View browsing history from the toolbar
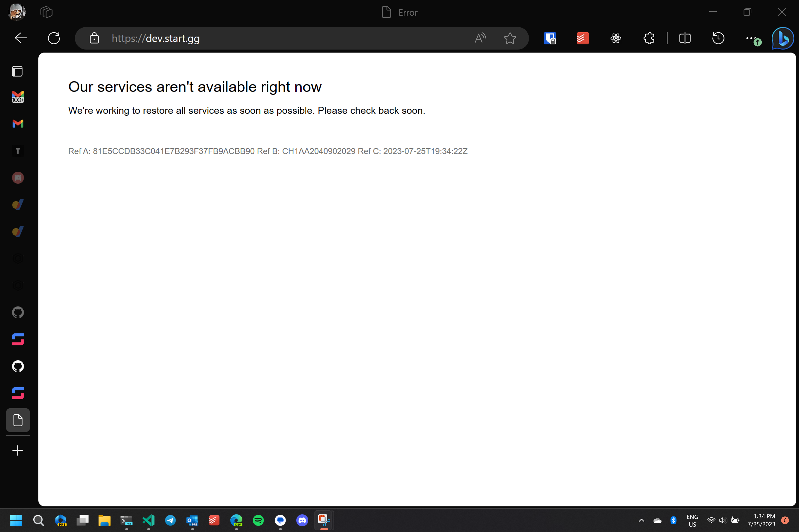This screenshot has width=799, height=532. pos(718,38)
